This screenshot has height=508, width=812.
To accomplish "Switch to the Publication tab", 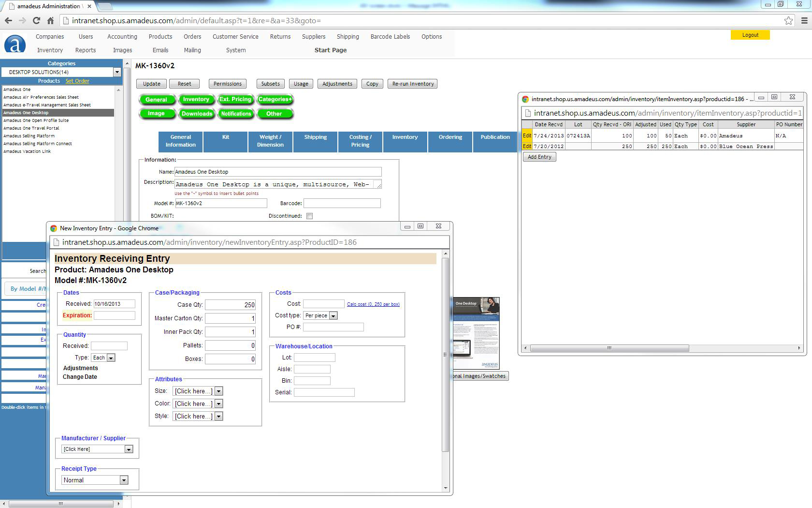I will point(495,141).
